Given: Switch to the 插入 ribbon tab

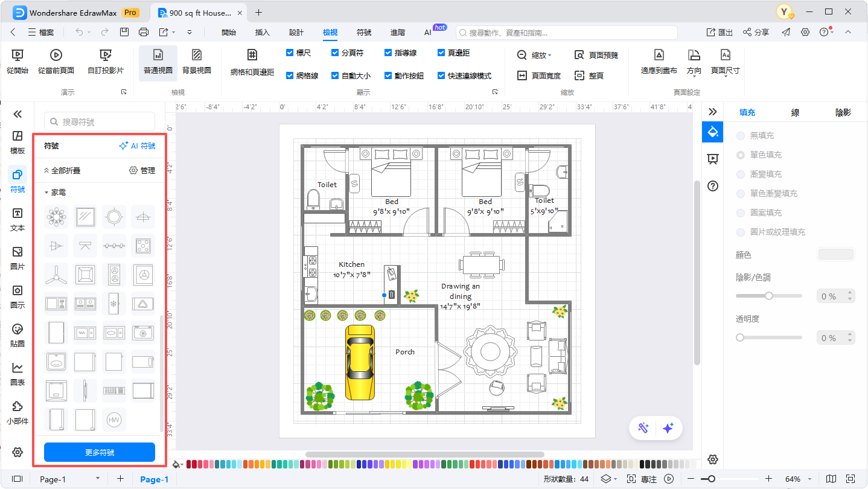Looking at the screenshot, I should tap(263, 33).
